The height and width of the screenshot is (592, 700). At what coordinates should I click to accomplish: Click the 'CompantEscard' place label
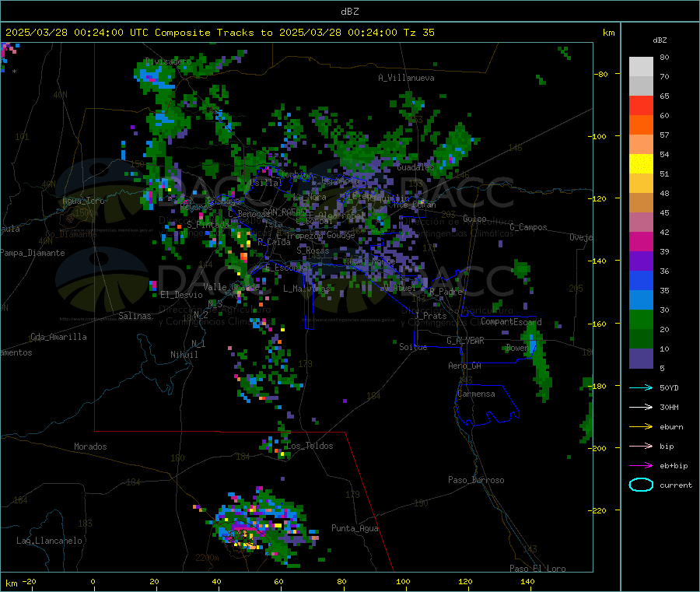point(511,321)
